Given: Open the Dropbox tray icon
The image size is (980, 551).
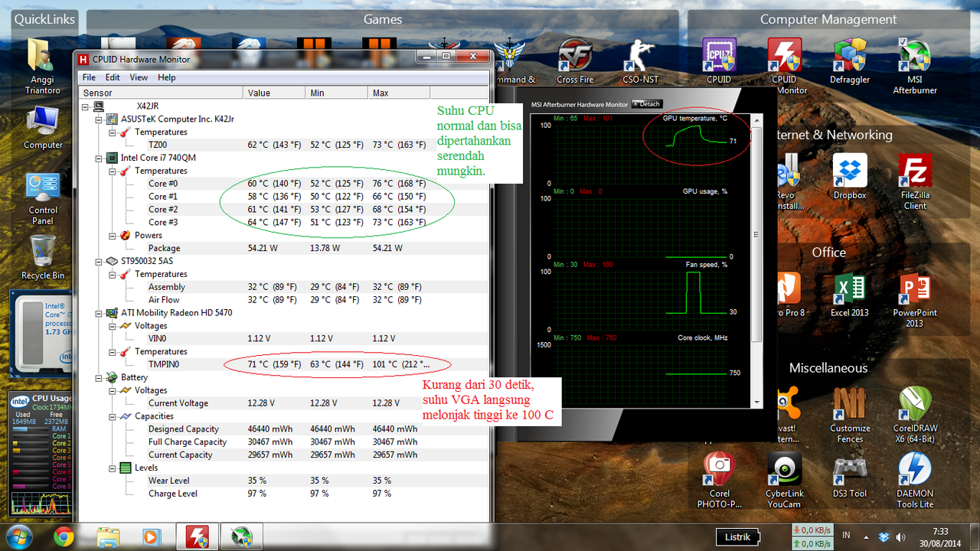Looking at the screenshot, I should pyautogui.click(x=884, y=536).
